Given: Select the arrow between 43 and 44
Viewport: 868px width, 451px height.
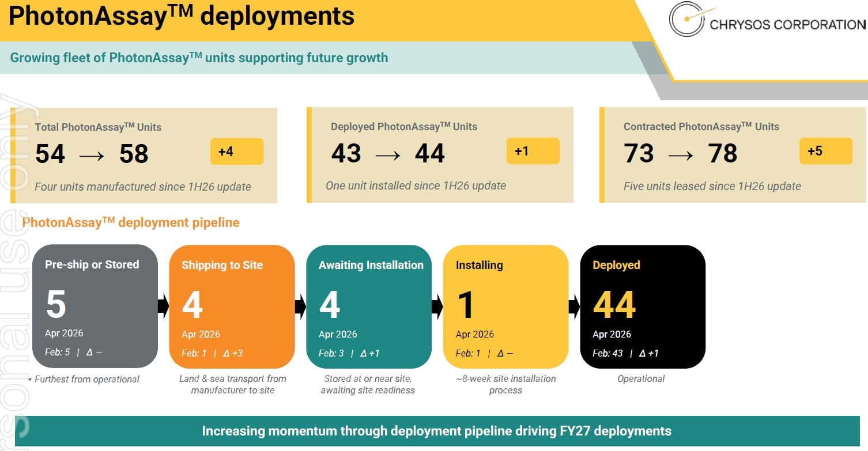Looking at the screenshot, I should 387,155.
